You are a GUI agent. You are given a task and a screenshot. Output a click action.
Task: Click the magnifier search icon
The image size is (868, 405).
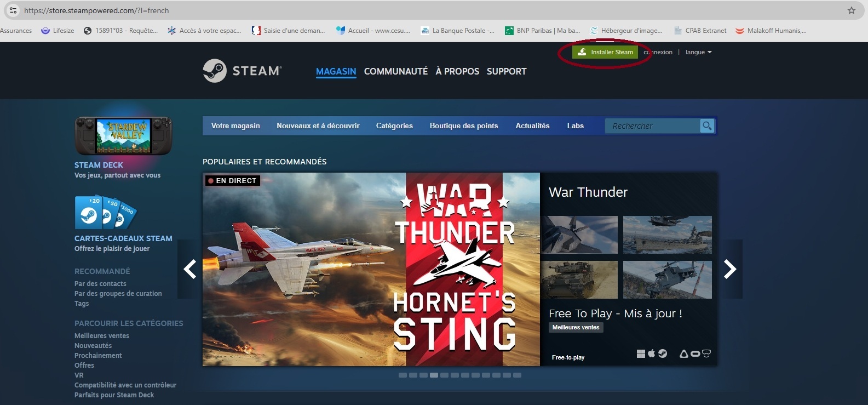pos(707,126)
